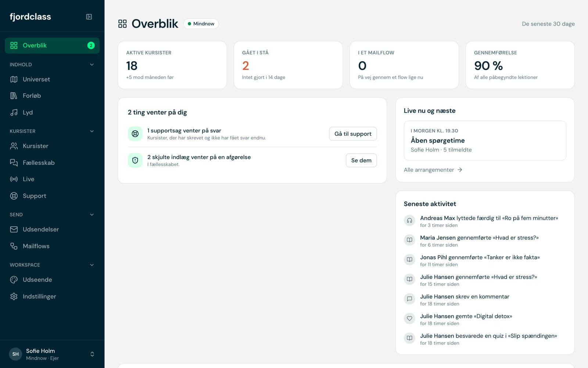Open the Forløb section

[52, 96]
